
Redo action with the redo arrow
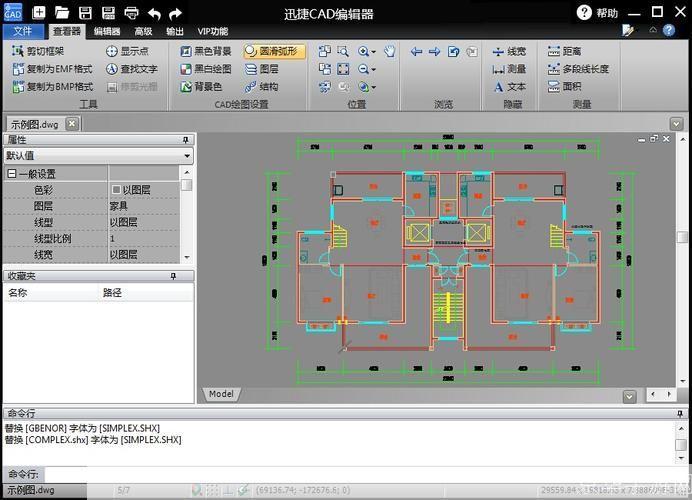(176, 14)
